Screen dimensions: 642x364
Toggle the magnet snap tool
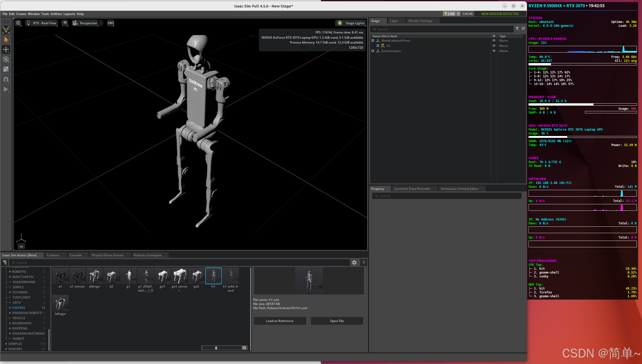(6, 79)
